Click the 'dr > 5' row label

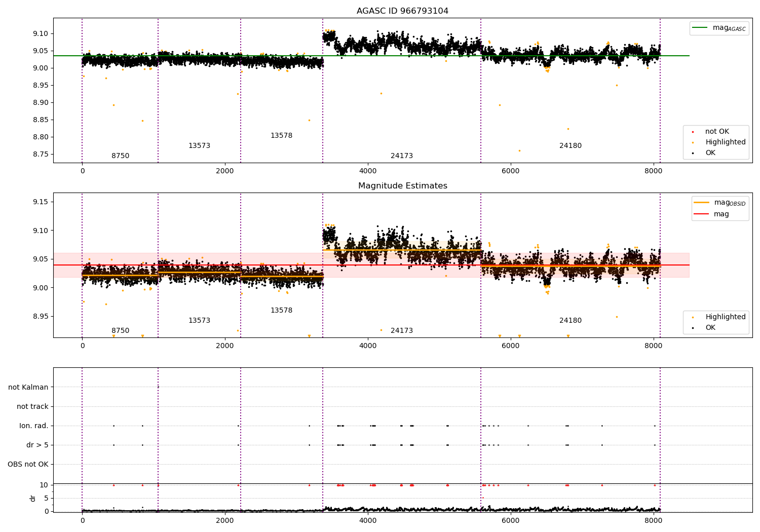point(37,445)
